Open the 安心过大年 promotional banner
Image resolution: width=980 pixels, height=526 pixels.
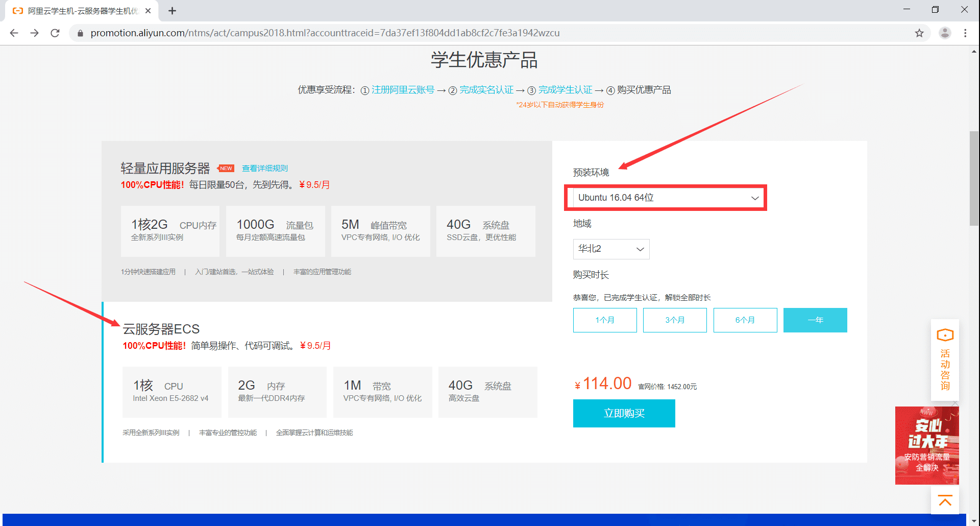tap(927, 445)
